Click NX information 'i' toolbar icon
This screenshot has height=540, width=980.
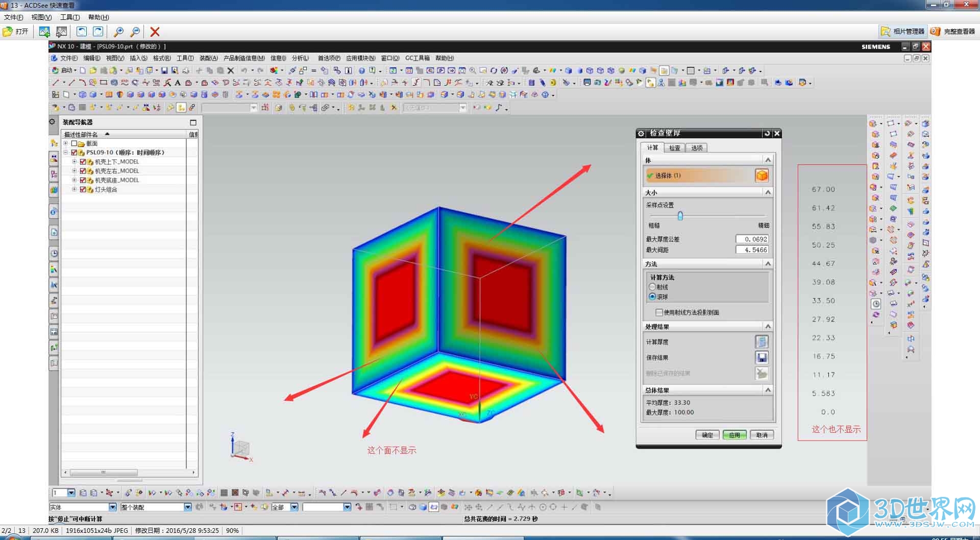tap(349, 70)
